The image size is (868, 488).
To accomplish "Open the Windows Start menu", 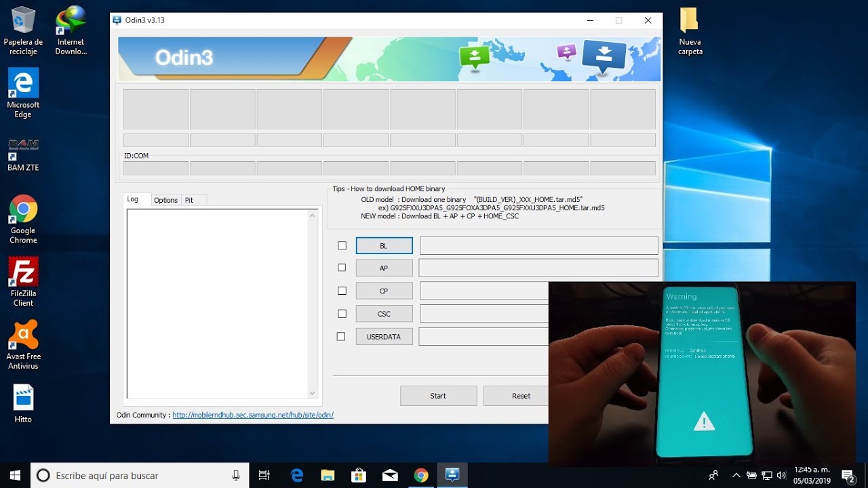I will tap(15, 476).
